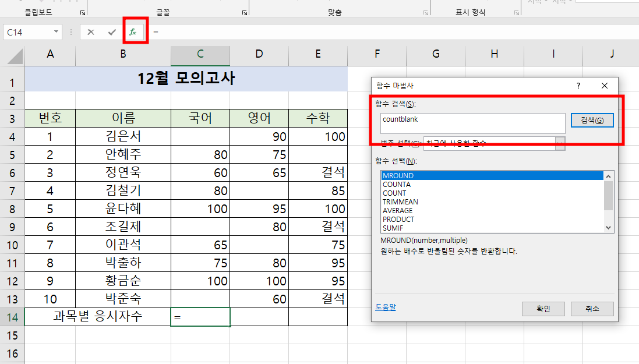
Task: Open number format group dialog launcher
Action: [x=516, y=13]
